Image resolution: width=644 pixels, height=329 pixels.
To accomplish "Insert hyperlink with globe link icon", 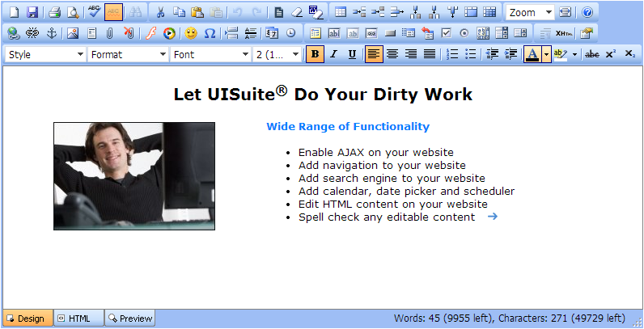I will pyautogui.click(x=15, y=33).
